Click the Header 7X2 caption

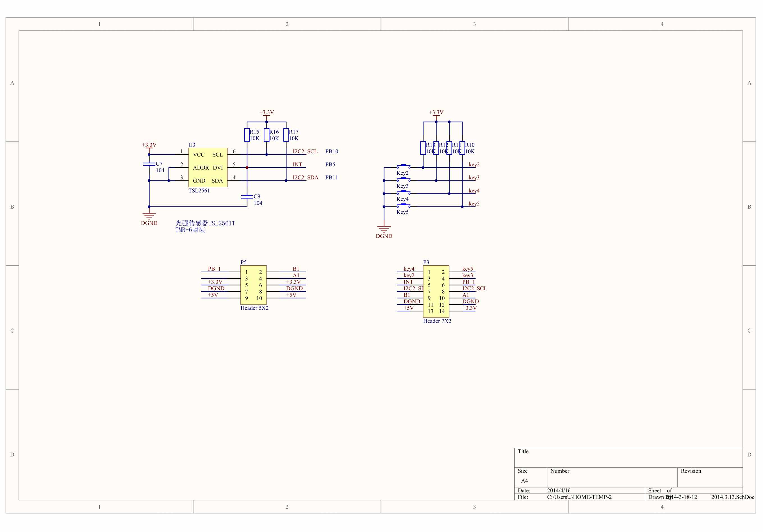click(437, 321)
